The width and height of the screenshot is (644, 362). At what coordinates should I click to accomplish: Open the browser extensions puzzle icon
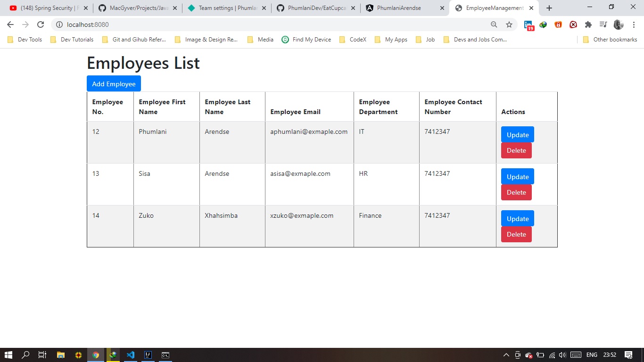point(588,25)
